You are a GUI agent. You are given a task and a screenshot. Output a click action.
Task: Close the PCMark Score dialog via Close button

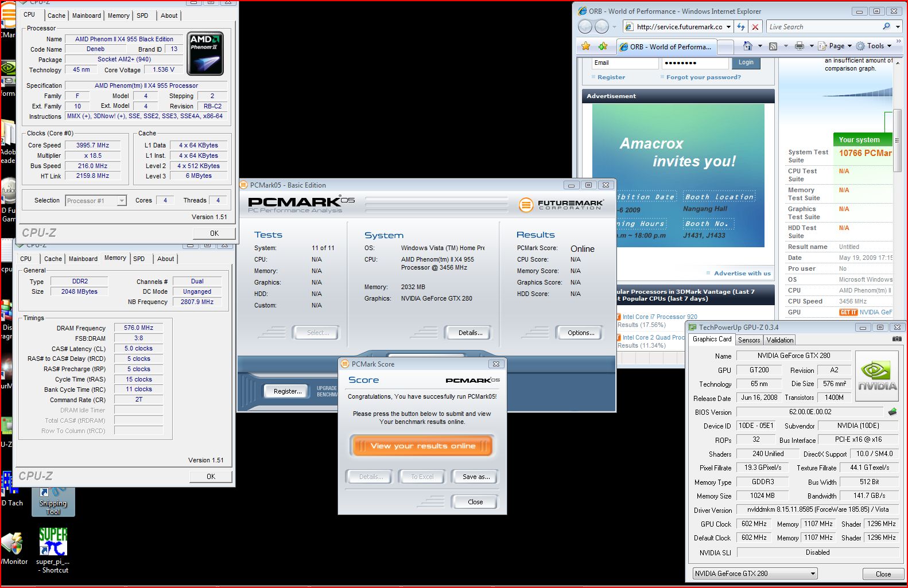pyautogui.click(x=475, y=502)
